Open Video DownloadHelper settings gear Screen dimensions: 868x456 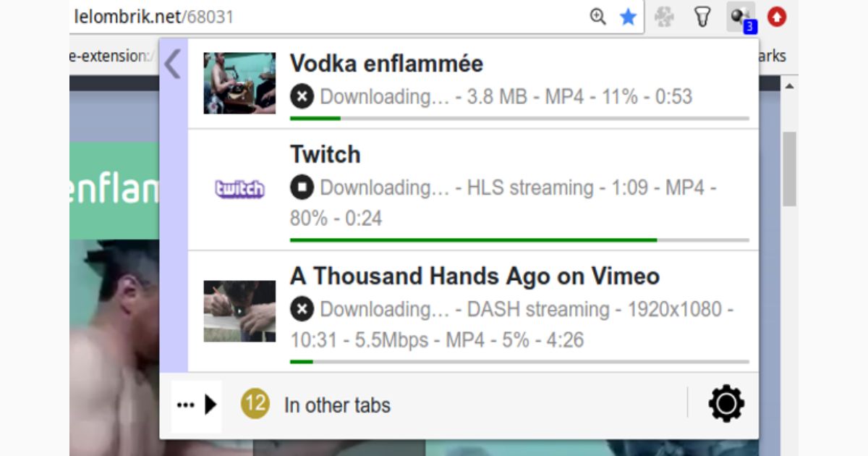[x=726, y=405]
